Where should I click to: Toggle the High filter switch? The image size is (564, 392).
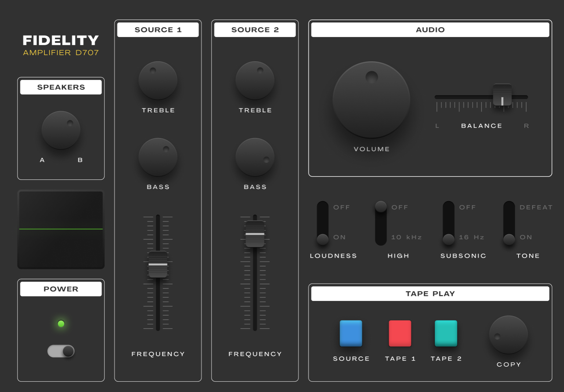[x=381, y=223]
